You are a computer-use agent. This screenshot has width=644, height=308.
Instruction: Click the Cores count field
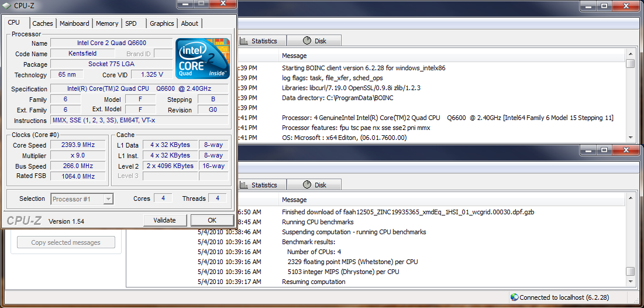coord(163,198)
